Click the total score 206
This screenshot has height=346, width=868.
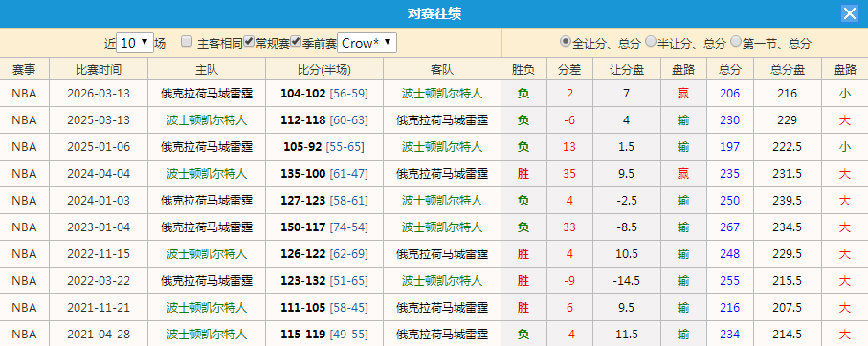coord(729,94)
